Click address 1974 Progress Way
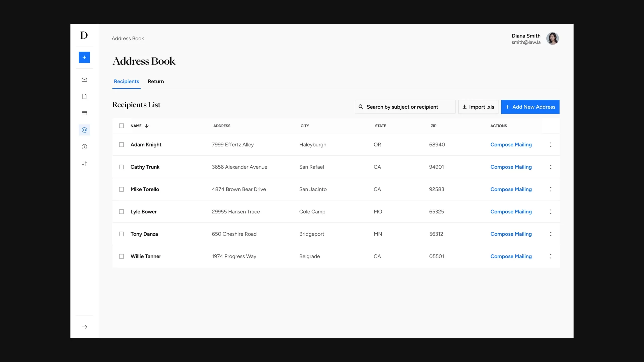 234,256
